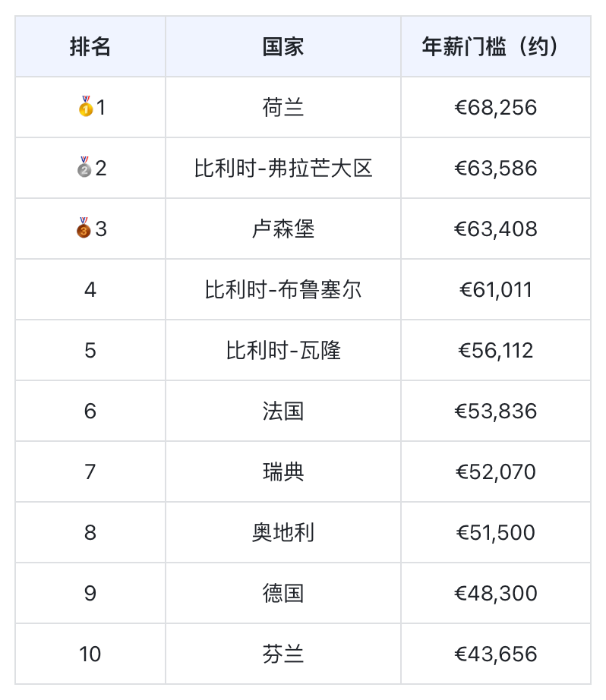Select the 比利时-布鲁塞尔 cell

tap(283, 290)
